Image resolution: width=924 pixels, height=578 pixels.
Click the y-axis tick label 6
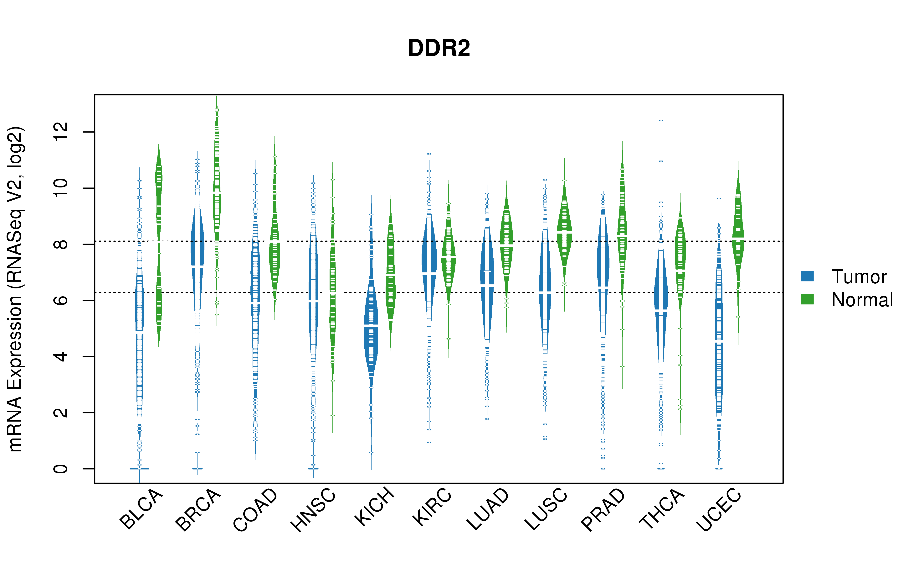pyautogui.click(x=60, y=301)
